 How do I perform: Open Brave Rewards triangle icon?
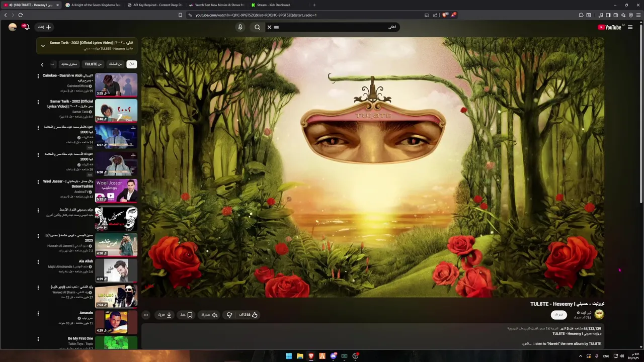[x=453, y=15]
